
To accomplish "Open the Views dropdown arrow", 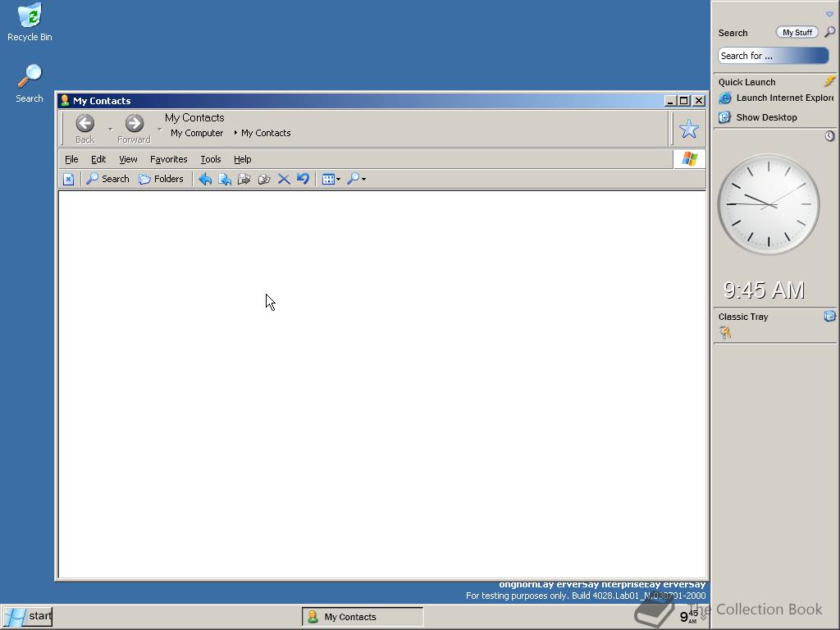I will point(338,180).
